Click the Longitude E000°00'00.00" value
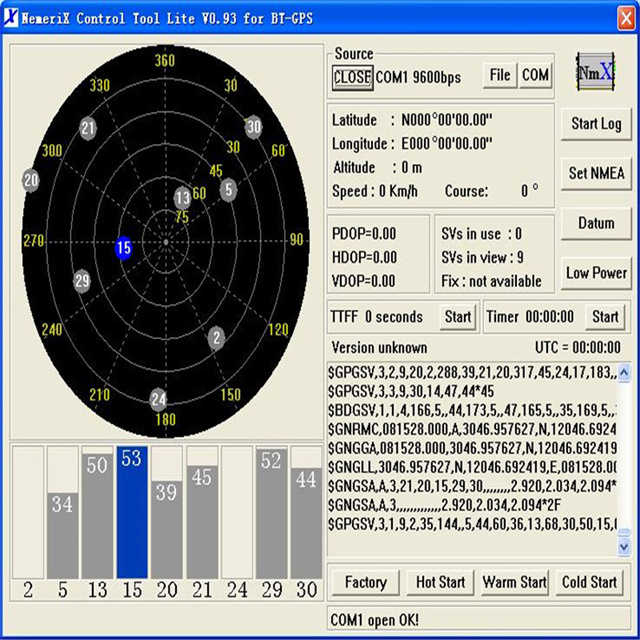The width and height of the screenshot is (640, 640). [x=447, y=144]
